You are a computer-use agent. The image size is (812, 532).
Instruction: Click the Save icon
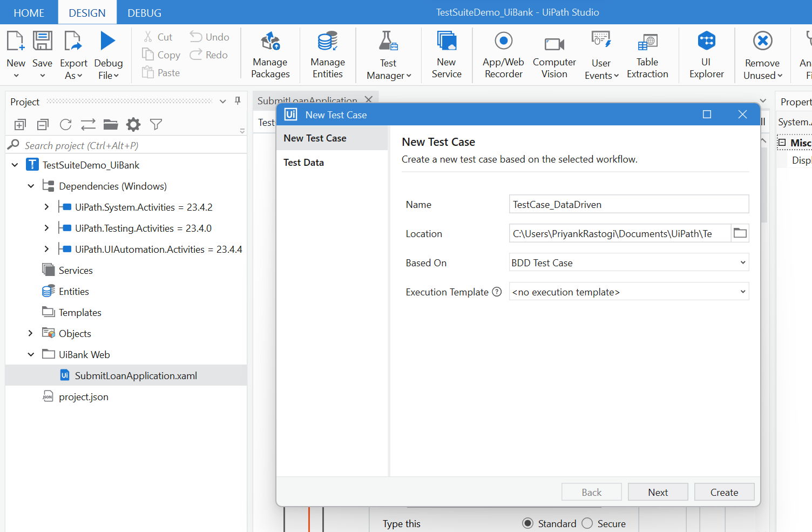tap(42, 41)
